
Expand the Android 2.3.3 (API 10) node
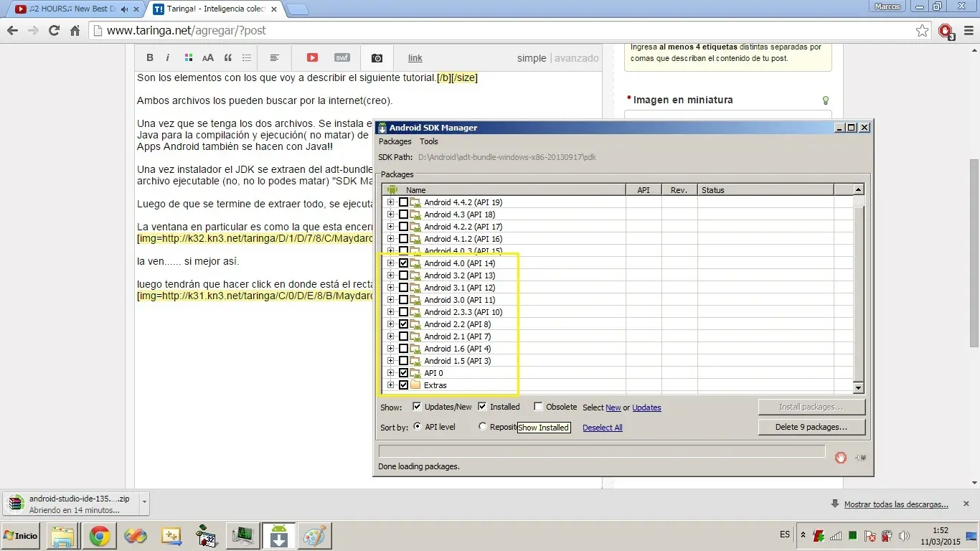[x=391, y=312]
